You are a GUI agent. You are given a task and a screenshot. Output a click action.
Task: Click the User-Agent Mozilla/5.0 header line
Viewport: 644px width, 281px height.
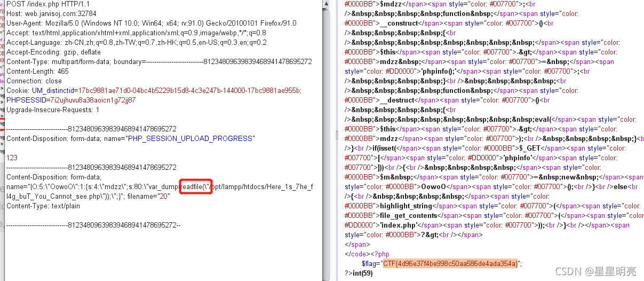pos(152,24)
